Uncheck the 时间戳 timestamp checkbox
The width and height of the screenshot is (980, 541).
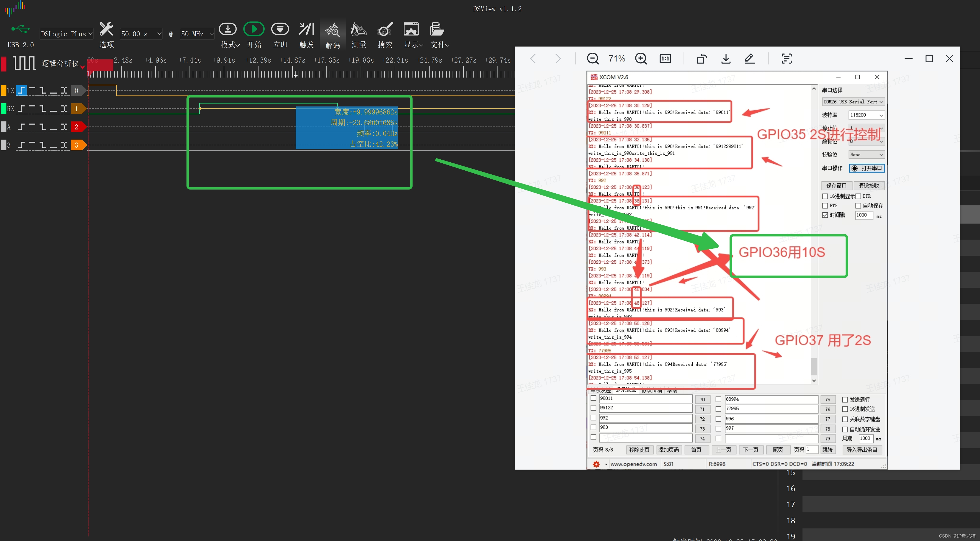click(825, 215)
